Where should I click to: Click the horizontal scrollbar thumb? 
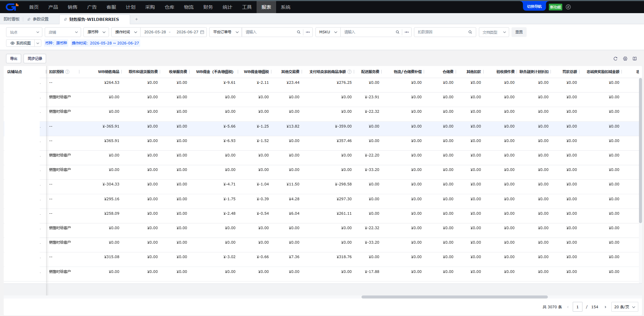(x=455, y=297)
